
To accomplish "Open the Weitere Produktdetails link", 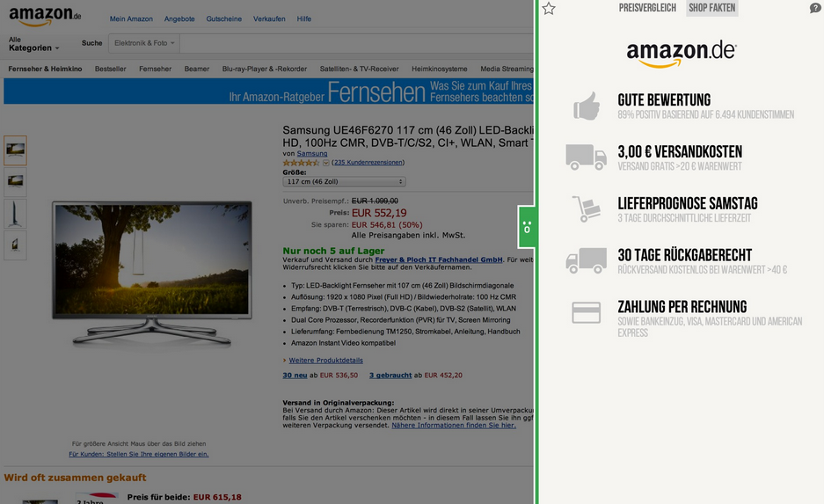I will (325, 361).
